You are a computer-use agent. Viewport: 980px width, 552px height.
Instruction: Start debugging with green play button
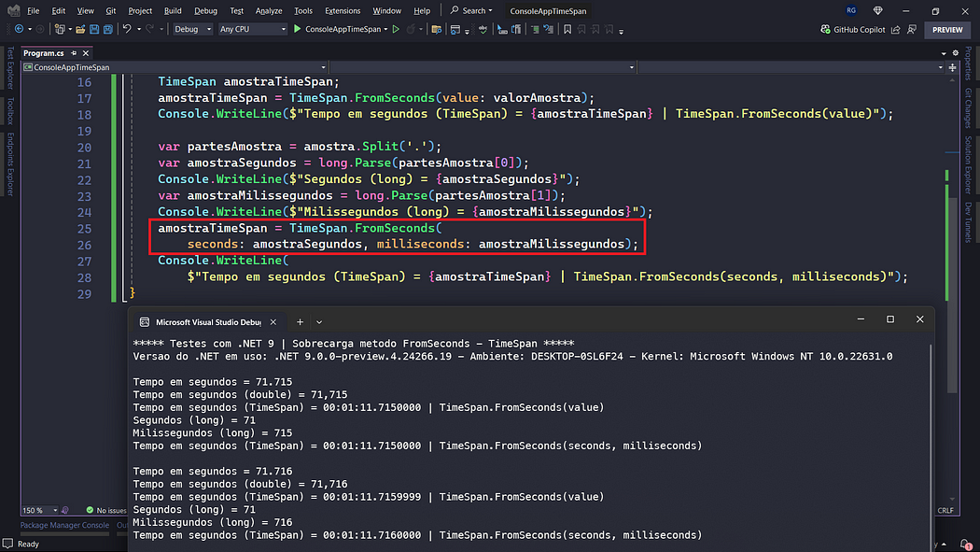(298, 29)
